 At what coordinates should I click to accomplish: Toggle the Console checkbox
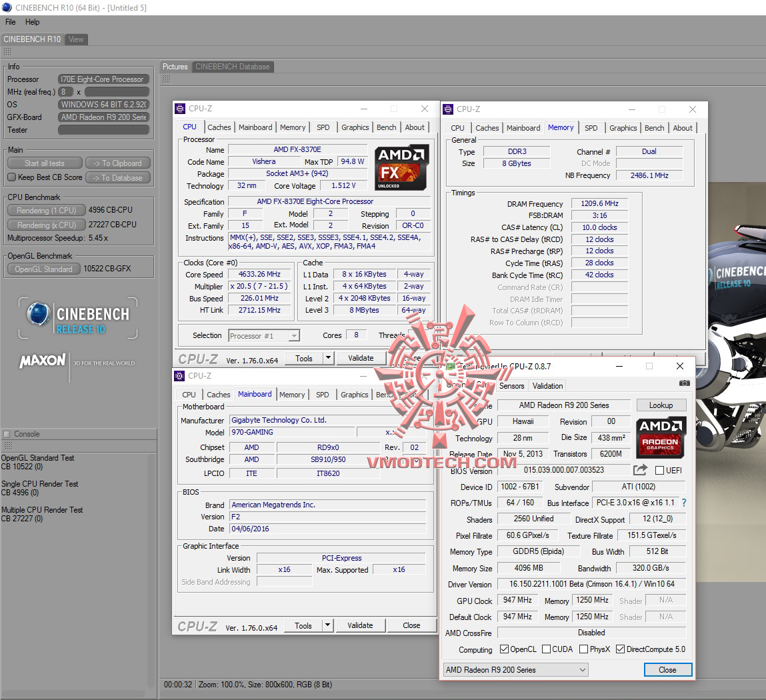pos(7,434)
